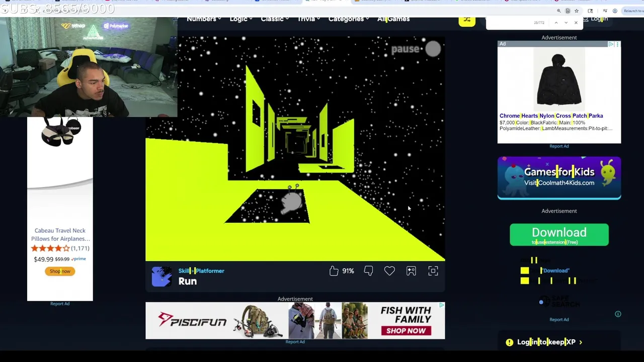Click the Chrome Hearts black parka image
Image resolution: width=644 pixels, height=362 pixels.
point(559,80)
